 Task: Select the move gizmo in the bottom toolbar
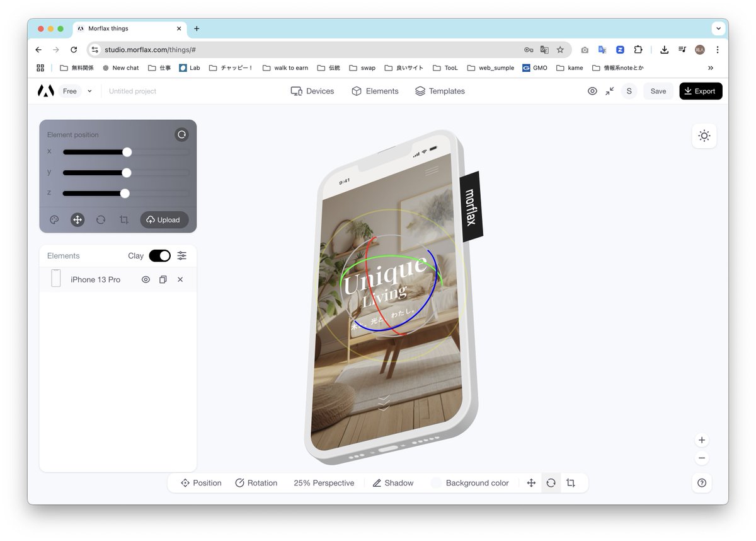coord(531,483)
